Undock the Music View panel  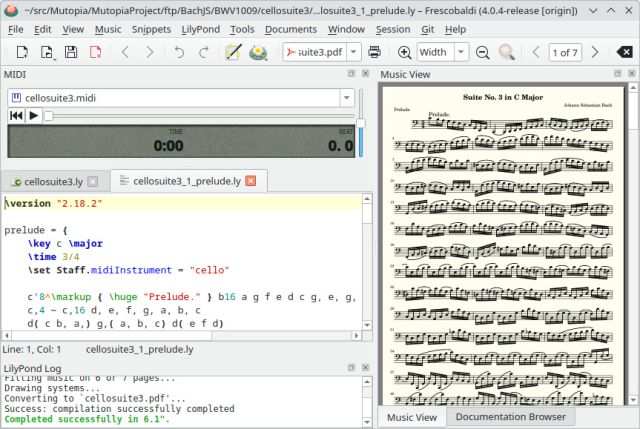(x=618, y=73)
